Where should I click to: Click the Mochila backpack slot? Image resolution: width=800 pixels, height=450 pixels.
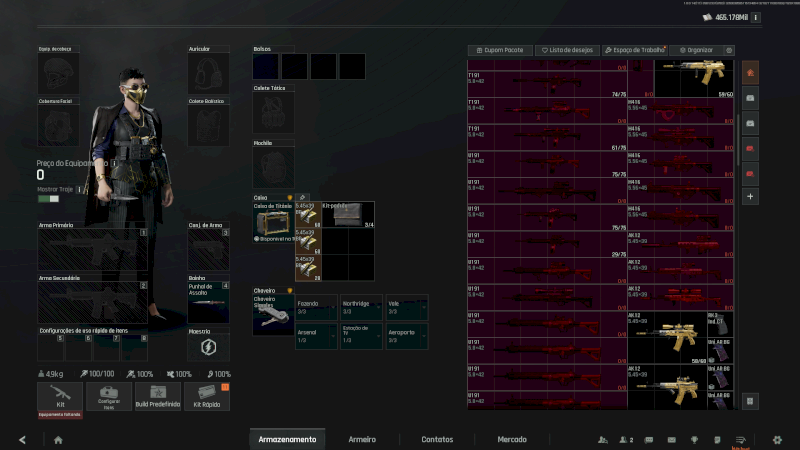click(273, 167)
